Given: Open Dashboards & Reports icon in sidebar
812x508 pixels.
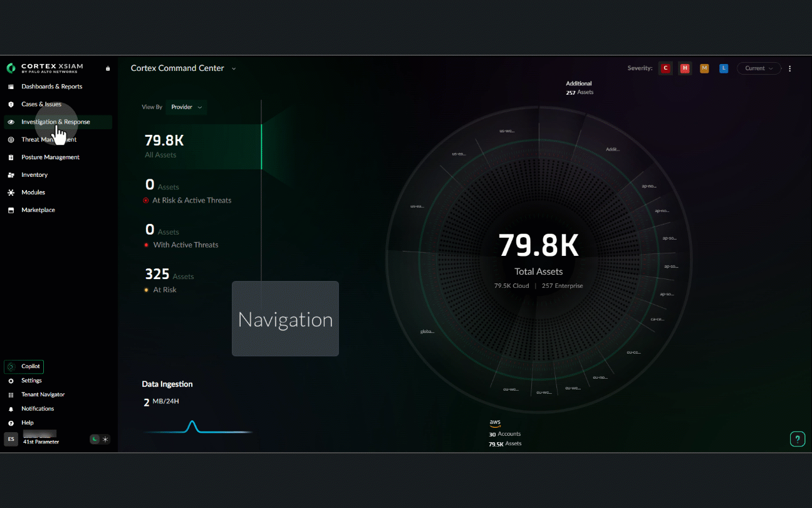Looking at the screenshot, I should coord(11,87).
